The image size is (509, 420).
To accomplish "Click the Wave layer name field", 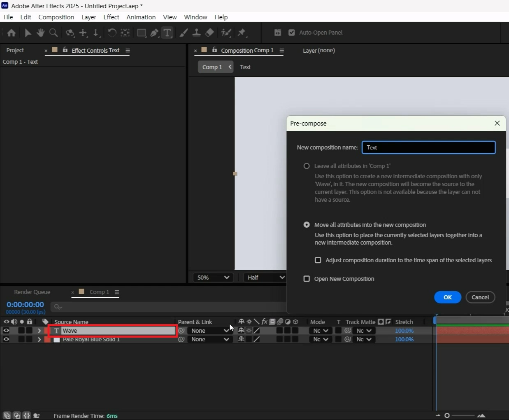I will tap(119, 331).
